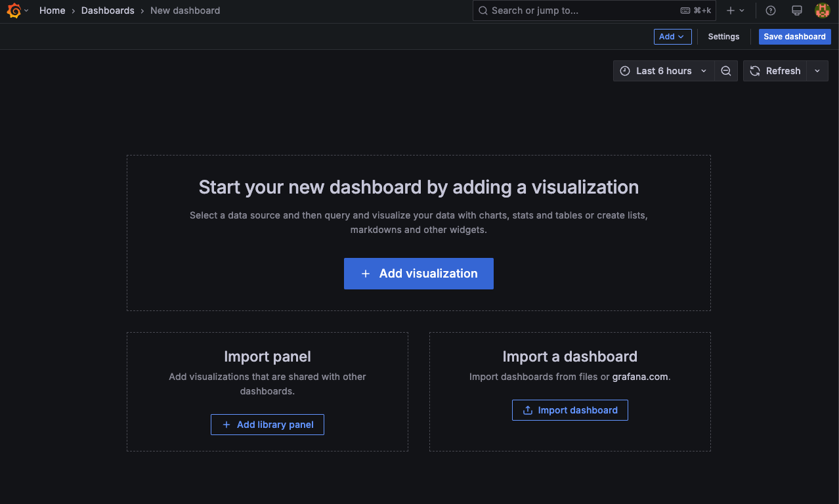
Task: Open the Last 6 hours time picker
Action: [x=663, y=71]
